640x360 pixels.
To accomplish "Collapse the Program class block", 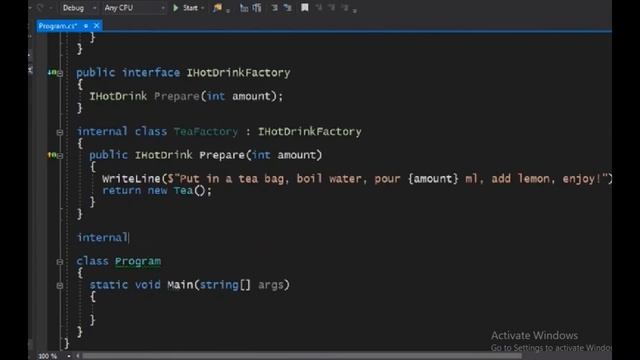I will tap(60, 262).
